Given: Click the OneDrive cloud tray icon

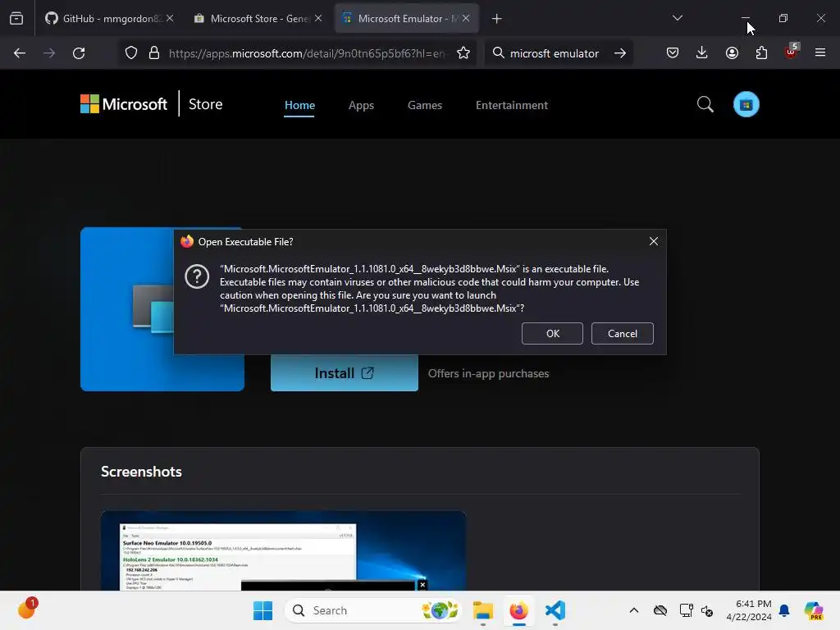Looking at the screenshot, I should click(x=660, y=610).
